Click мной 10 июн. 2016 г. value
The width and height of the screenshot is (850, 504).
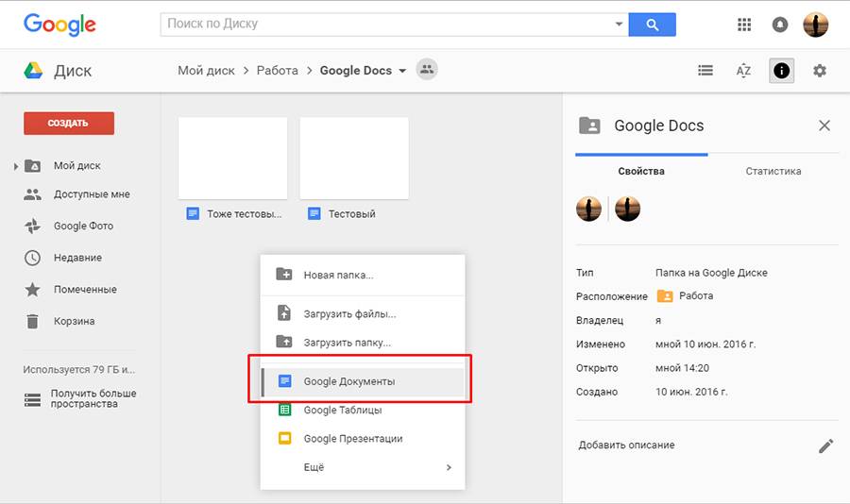pos(705,344)
